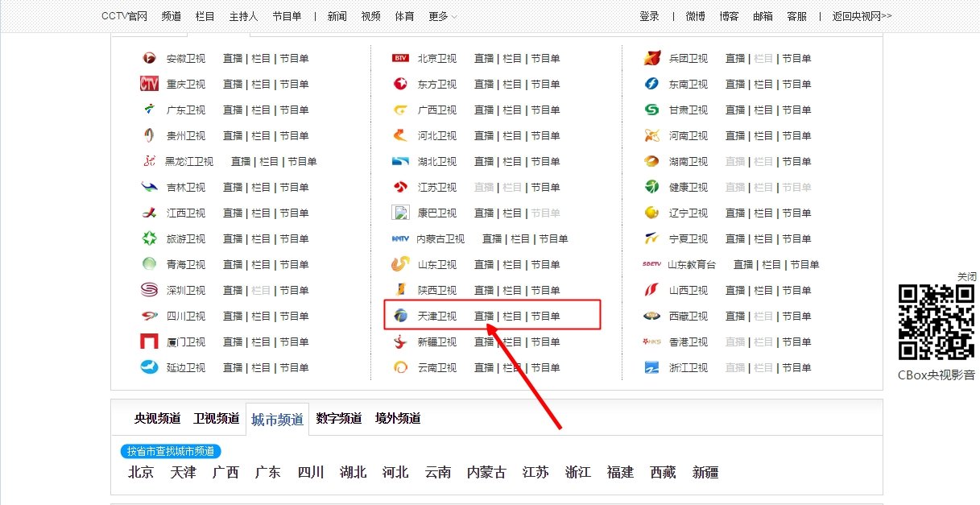The width and height of the screenshot is (980, 505).
Task: Click the 浙江卫视 channel logo
Action: pyautogui.click(x=651, y=367)
